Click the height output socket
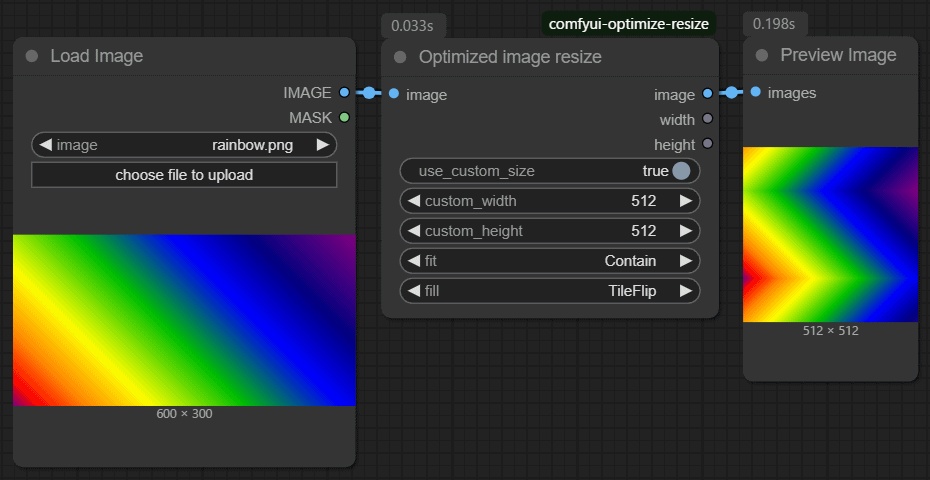 click(x=707, y=145)
